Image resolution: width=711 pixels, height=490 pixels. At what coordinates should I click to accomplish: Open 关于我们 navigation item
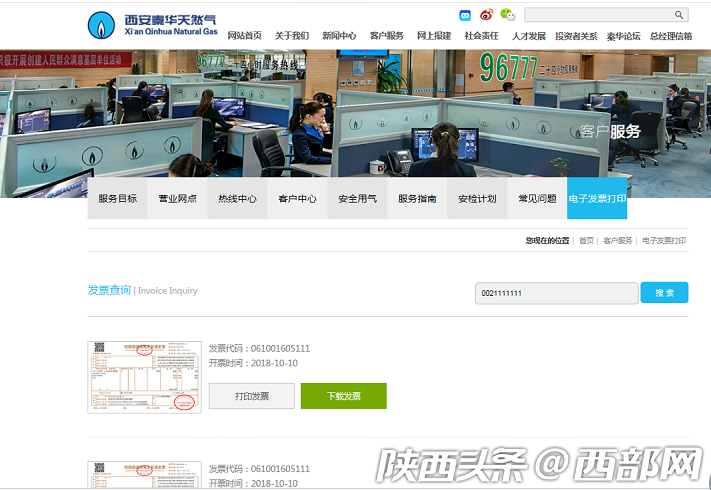(x=292, y=36)
